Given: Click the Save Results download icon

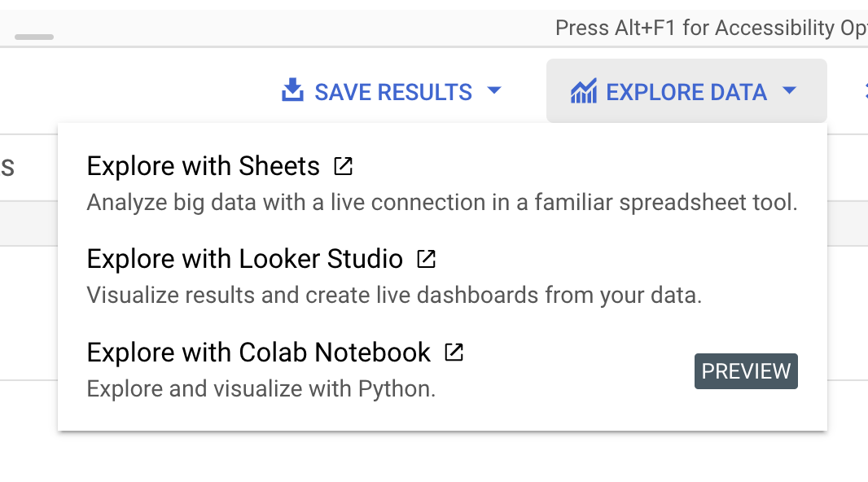Looking at the screenshot, I should (x=292, y=91).
